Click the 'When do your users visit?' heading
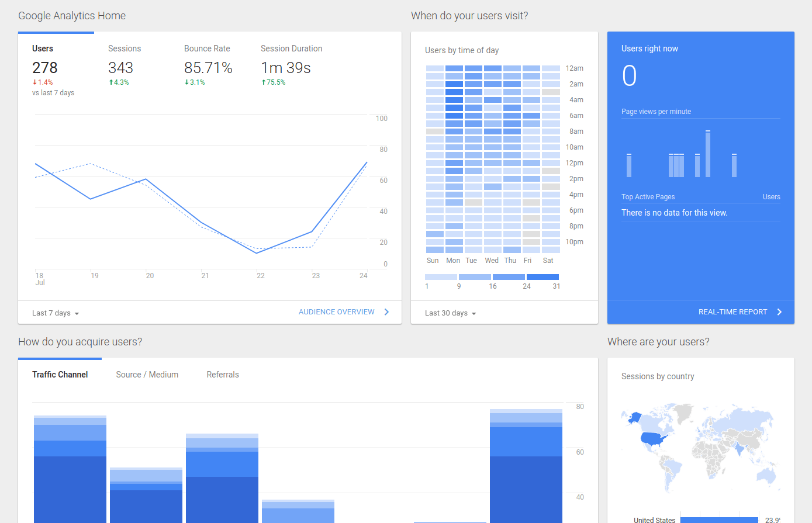This screenshot has height=523, width=812. coord(469,16)
